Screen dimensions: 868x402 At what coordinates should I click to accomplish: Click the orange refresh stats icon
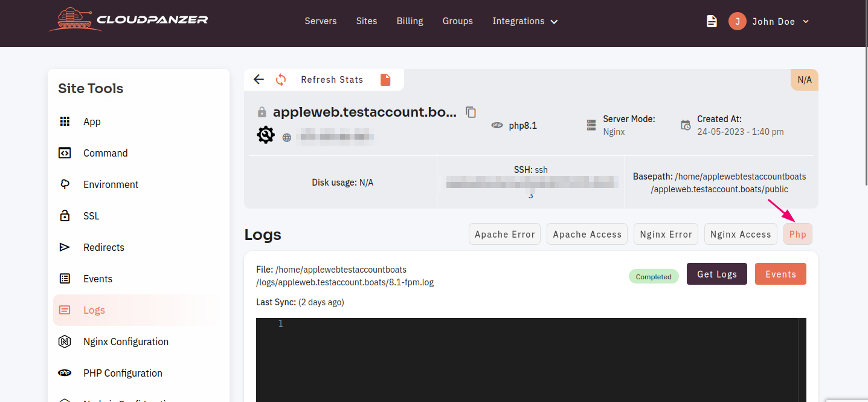coord(281,79)
